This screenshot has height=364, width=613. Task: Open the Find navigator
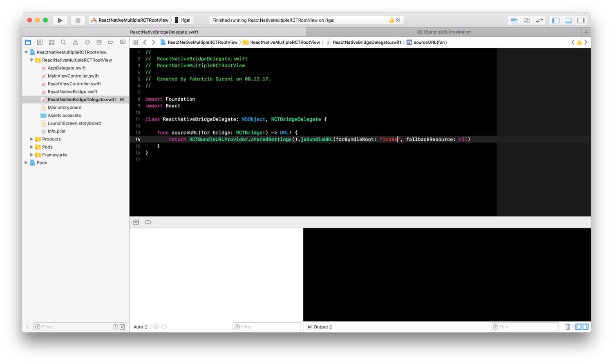click(63, 42)
